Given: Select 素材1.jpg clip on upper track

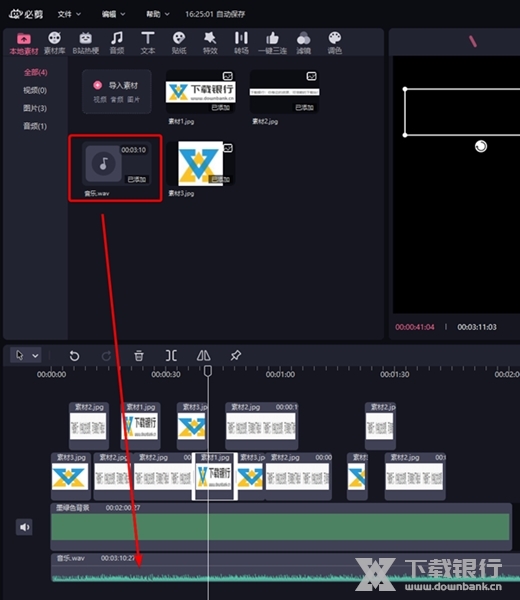Looking at the screenshot, I should (x=140, y=426).
